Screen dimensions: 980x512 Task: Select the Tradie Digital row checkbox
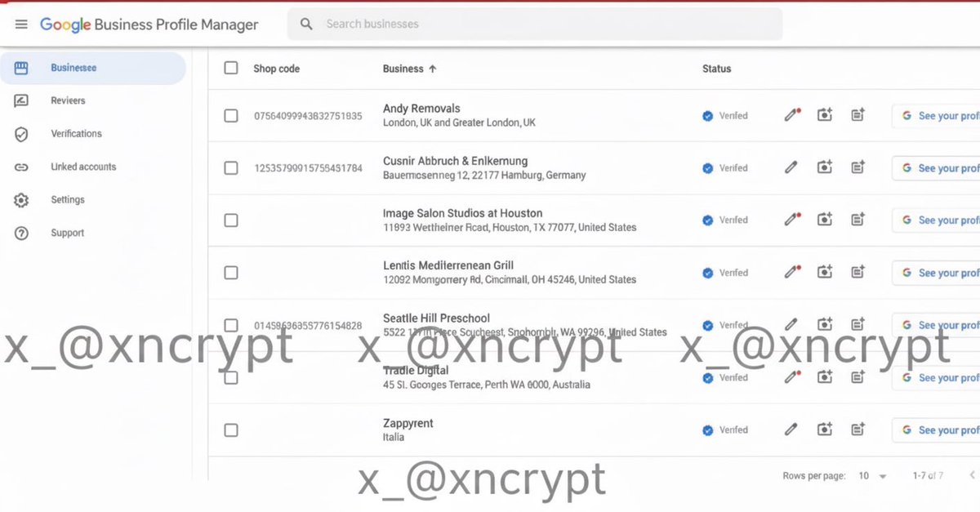click(x=231, y=377)
